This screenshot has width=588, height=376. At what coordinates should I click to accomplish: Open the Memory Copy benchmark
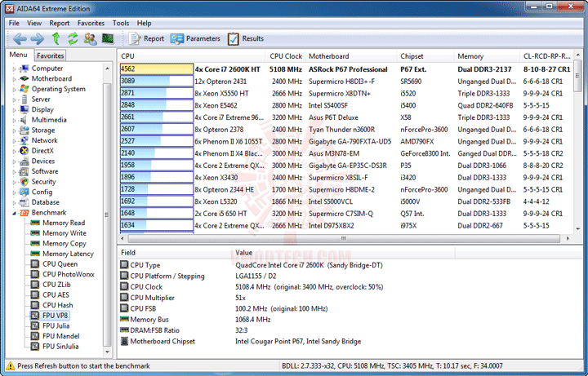59,243
